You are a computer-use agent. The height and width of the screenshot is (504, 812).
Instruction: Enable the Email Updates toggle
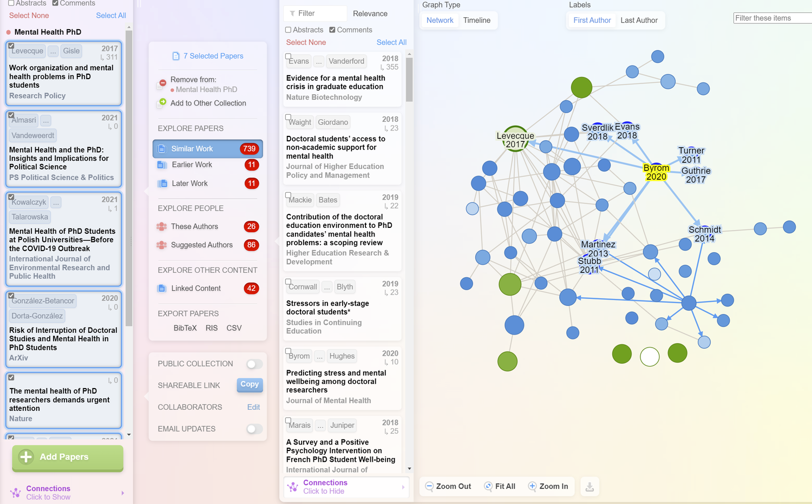click(x=254, y=429)
